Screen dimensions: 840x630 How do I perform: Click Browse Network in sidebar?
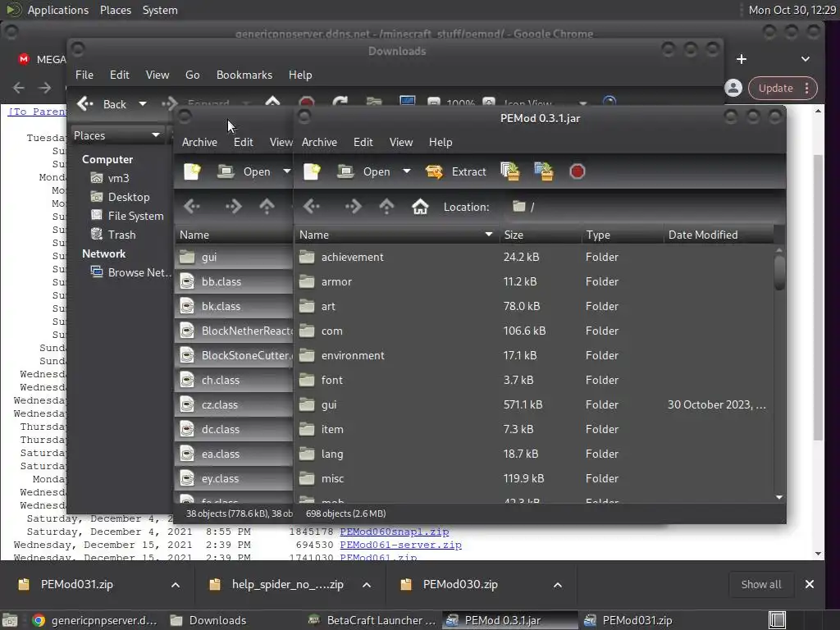[x=130, y=272]
